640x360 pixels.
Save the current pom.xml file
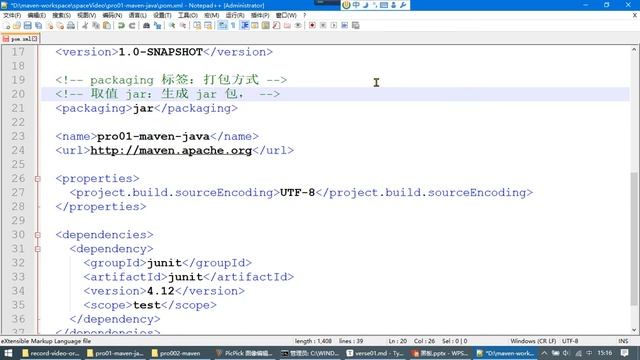[27, 25]
